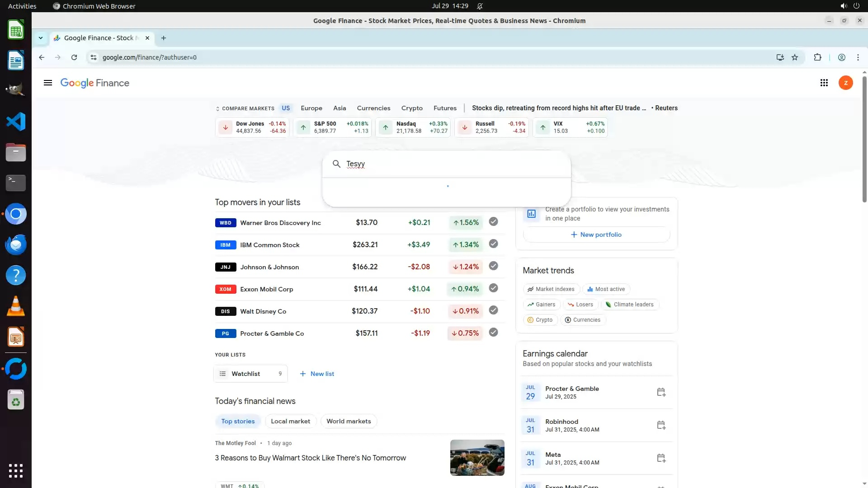Switch markets view to Crypto tab
This screenshot has width=868, height=488.
point(411,108)
